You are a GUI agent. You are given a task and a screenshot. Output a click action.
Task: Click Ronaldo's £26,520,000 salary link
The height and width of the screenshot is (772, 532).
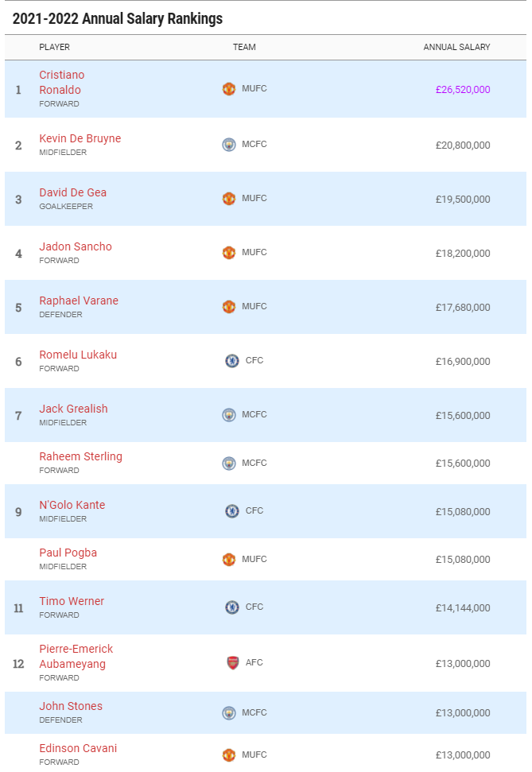[x=463, y=90]
